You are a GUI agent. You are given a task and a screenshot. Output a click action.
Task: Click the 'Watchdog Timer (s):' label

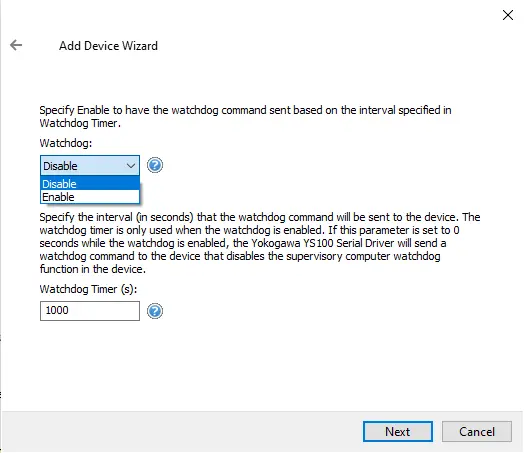(x=89, y=289)
